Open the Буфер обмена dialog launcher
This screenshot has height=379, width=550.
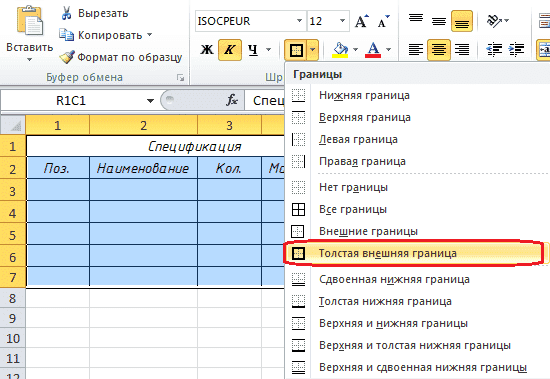click(x=180, y=78)
